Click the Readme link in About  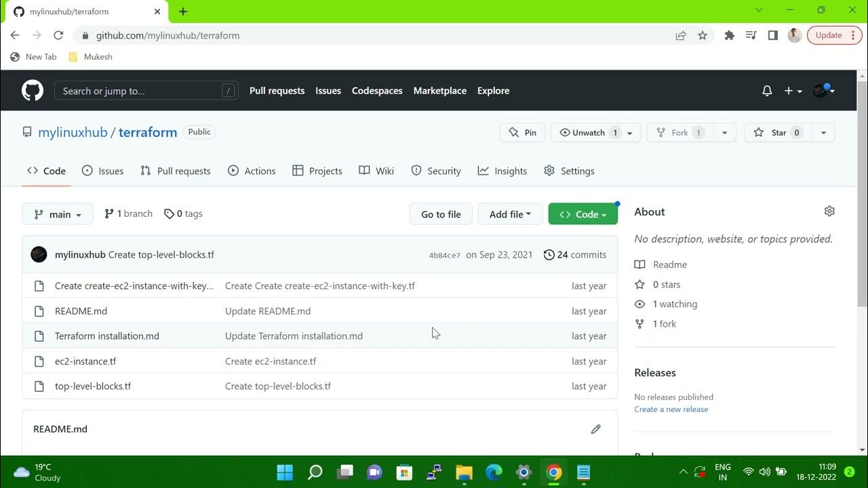[661, 264]
